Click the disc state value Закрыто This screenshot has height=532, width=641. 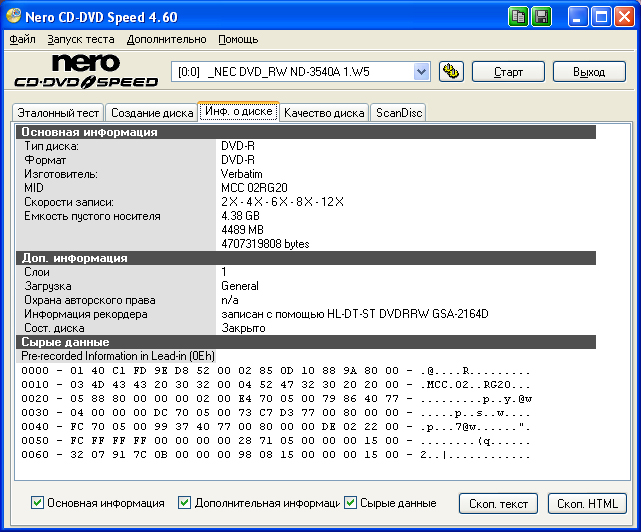243,328
